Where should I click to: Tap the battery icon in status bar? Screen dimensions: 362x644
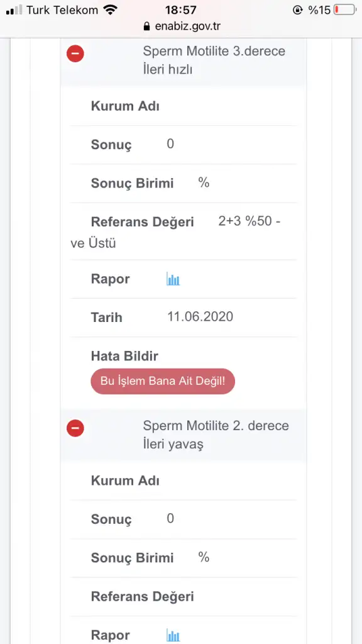coord(345,10)
